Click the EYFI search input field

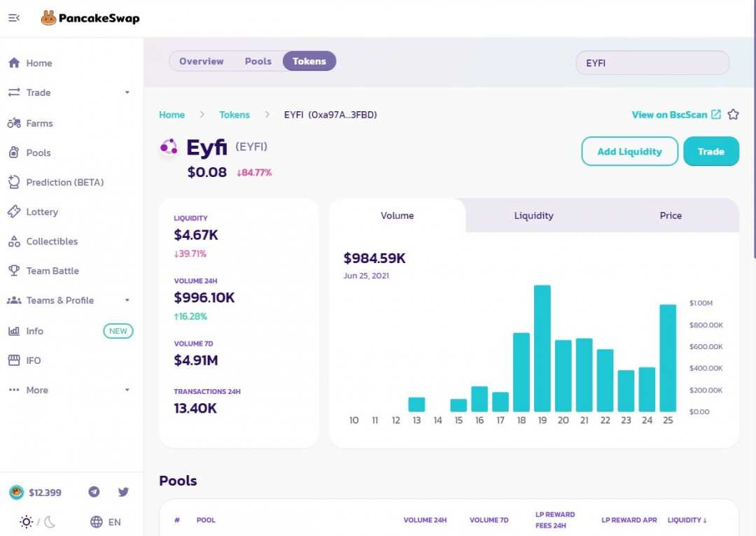tap(652, 63)
